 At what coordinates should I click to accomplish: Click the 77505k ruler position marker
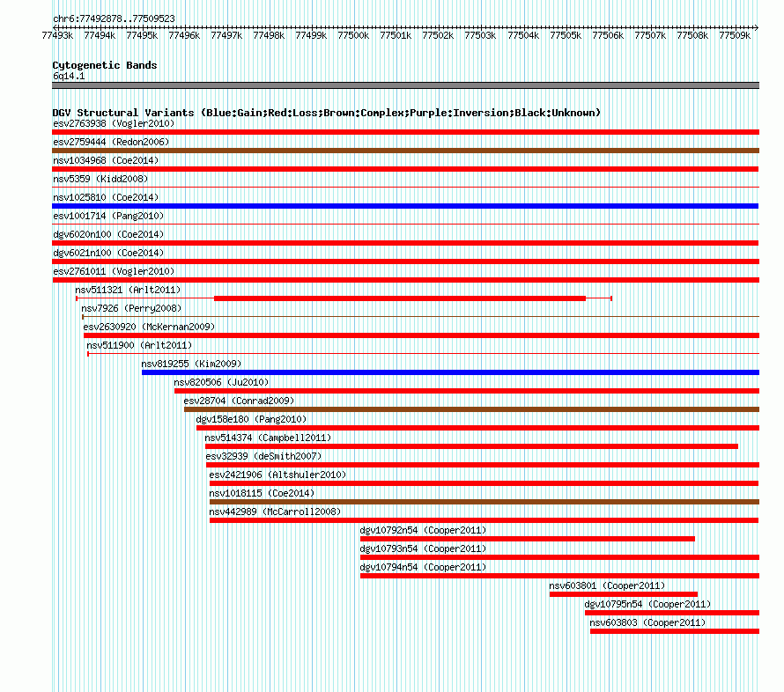pos(566,35)
